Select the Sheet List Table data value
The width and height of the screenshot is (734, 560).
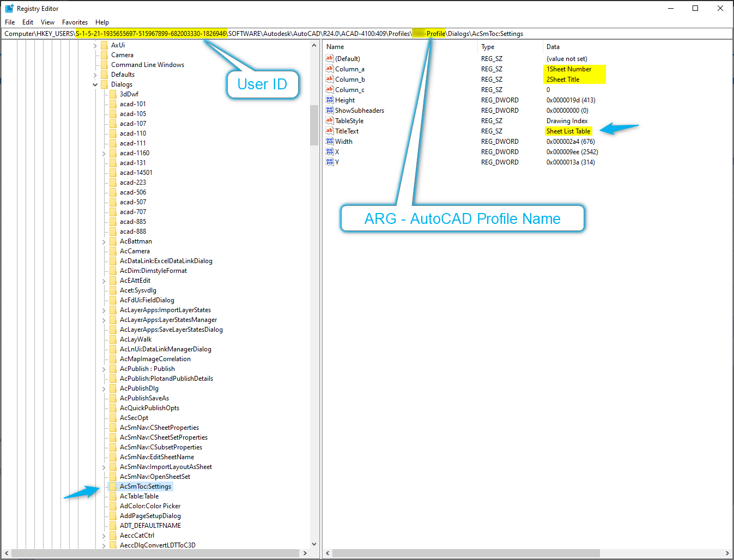point(568,131)
